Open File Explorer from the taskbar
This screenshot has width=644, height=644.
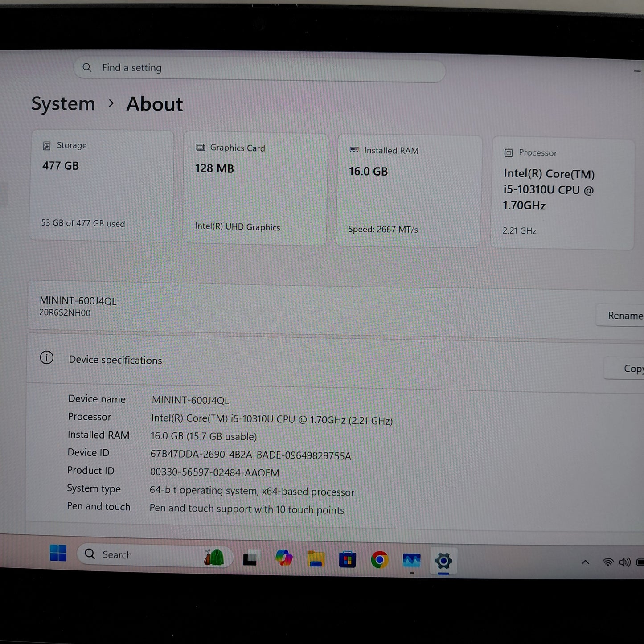(316, 559)
